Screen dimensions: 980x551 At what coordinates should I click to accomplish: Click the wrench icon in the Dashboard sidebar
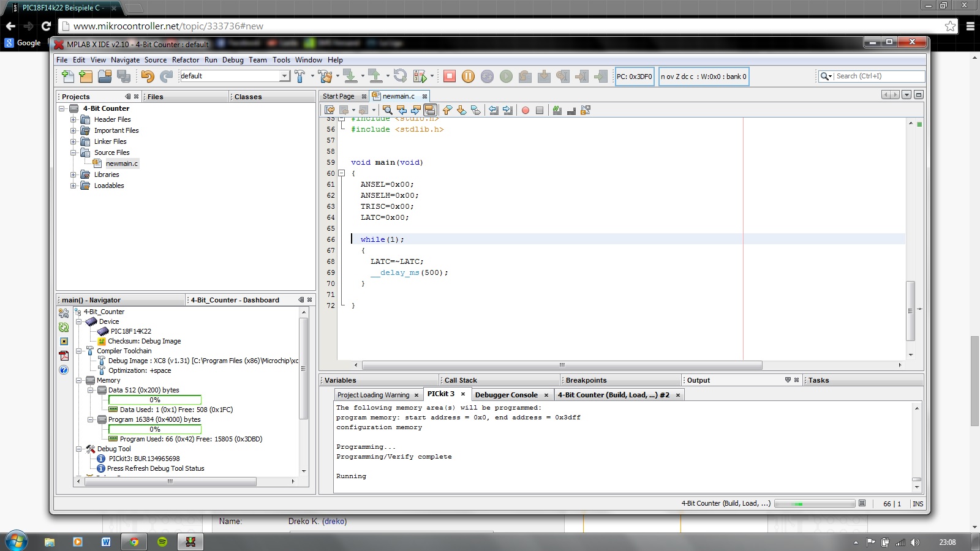[64, 313]
